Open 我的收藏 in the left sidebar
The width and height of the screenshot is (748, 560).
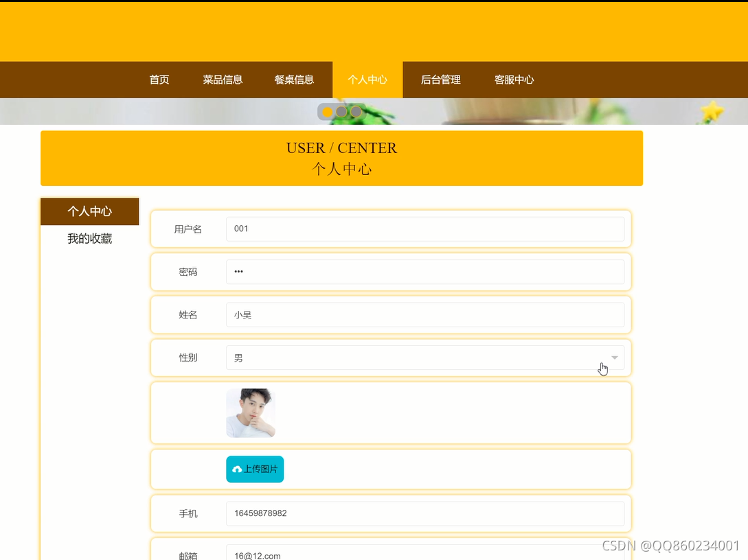pos(90,238)
